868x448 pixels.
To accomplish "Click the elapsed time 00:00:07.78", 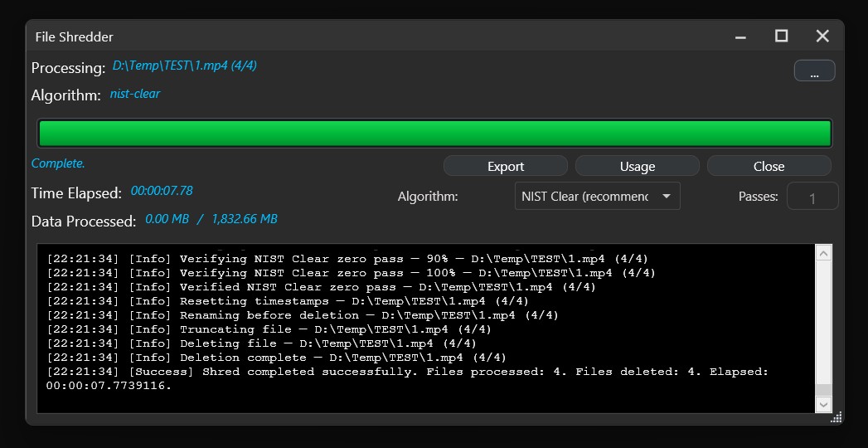I will pos(162,191).
